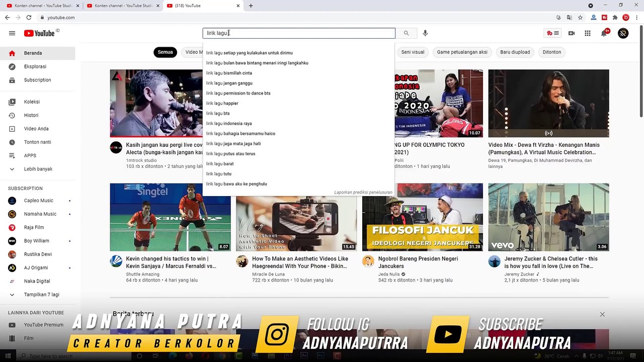Click the Chrome profile avatar
644x362 pixels.
tap(626, 18)
